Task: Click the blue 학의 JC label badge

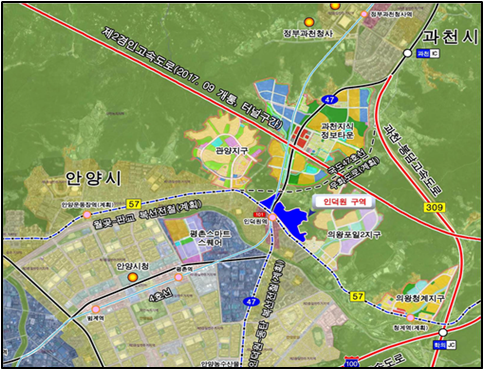Action: [x=445, y=345]
